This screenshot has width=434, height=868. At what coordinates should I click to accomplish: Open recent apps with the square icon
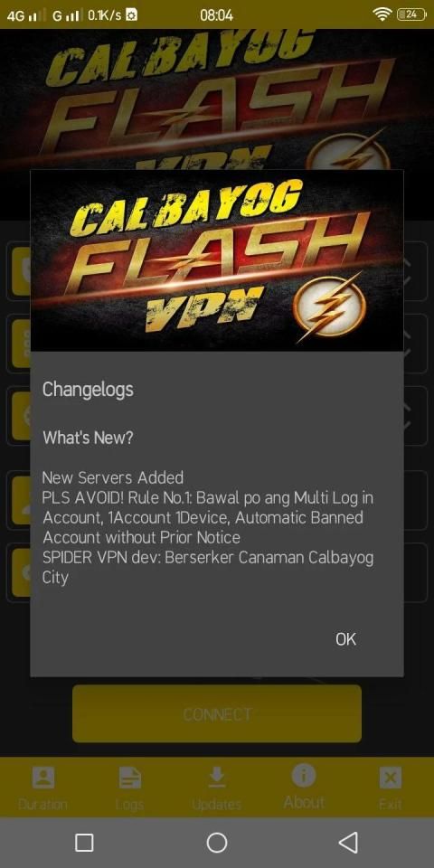(84, 843)
